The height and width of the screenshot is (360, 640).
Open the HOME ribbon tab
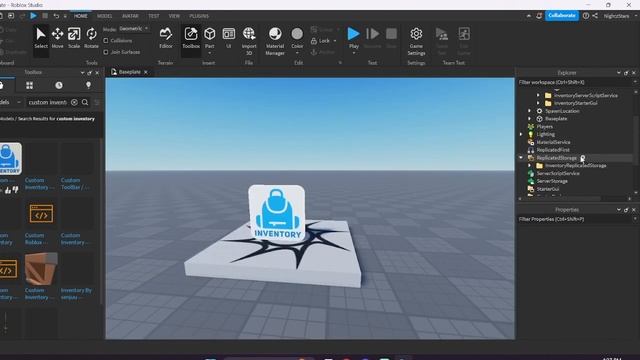[81, 16]
